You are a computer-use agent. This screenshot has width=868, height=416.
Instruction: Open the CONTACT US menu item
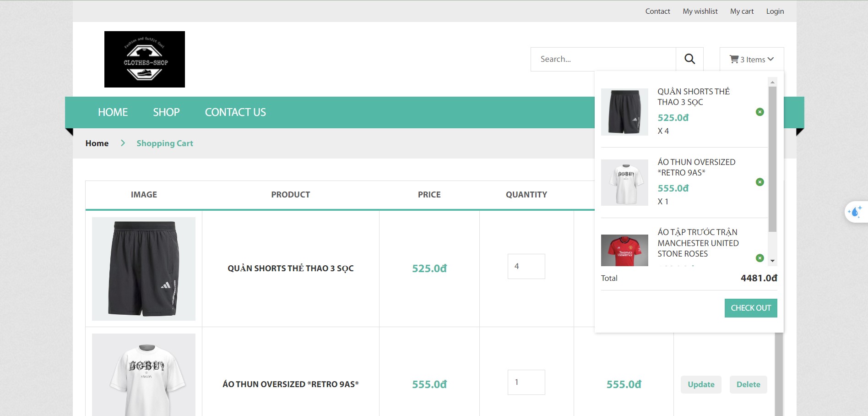(x=235, y=112)
